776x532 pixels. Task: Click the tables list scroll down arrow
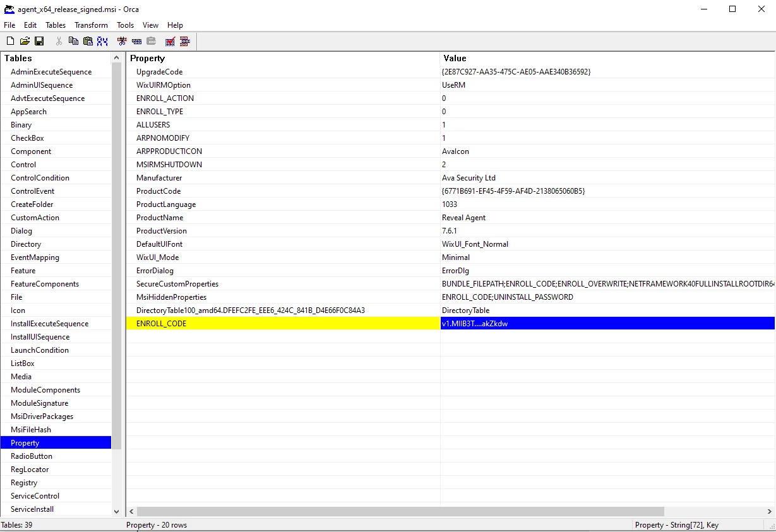point(116,511)
